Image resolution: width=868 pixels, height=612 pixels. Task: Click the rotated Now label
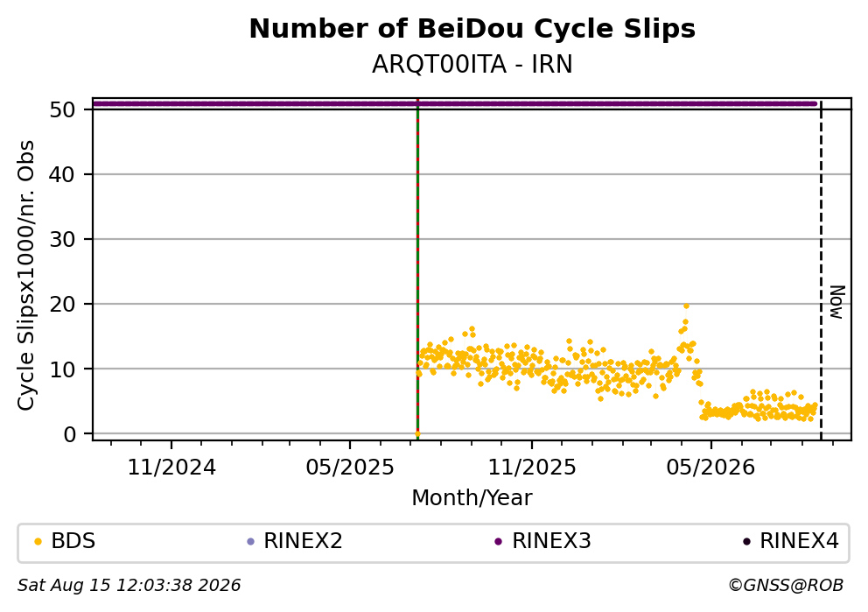(837, 302)
